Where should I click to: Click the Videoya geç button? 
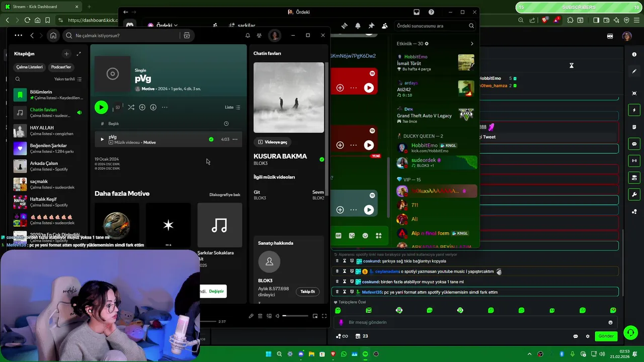click(273, 142)
